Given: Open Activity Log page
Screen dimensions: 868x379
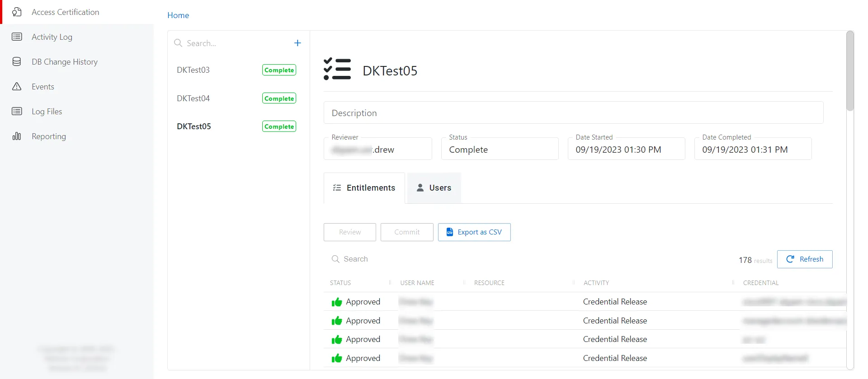Looking at the screenshot, I should [77, 37].
